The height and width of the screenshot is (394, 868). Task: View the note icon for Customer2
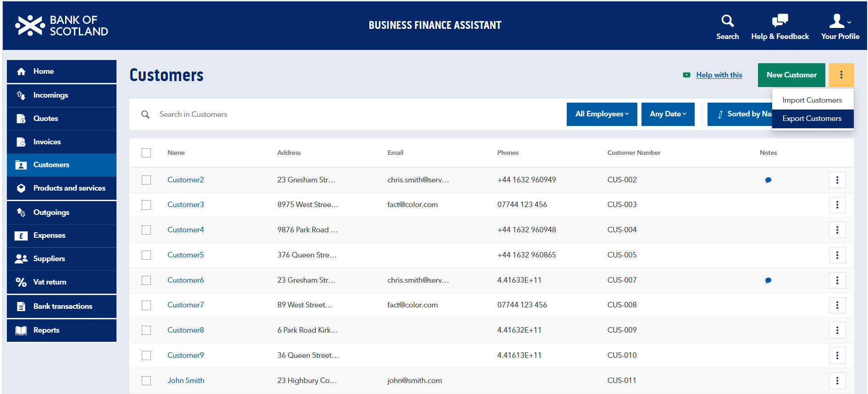click(768, 180)
